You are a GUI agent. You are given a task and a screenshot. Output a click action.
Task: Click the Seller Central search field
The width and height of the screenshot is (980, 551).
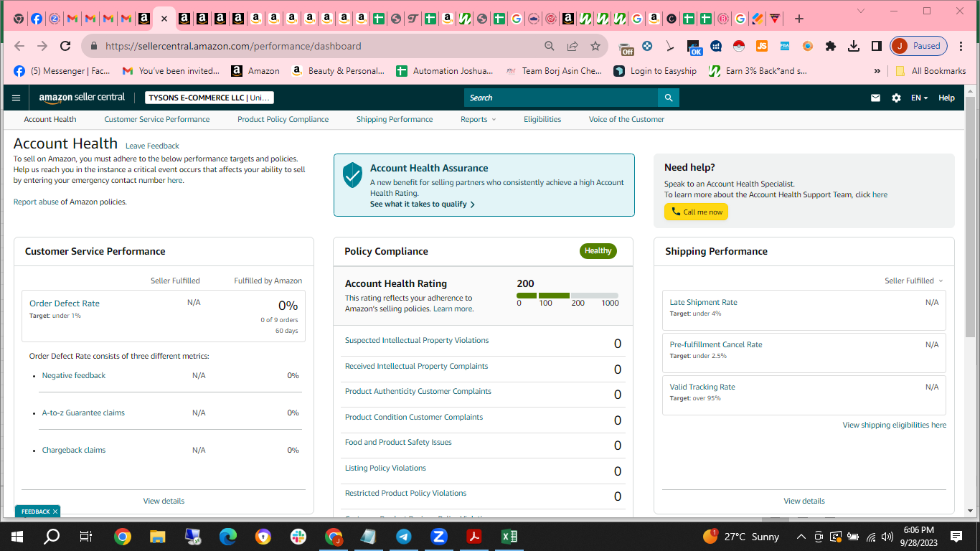click(x=561, y=98)
